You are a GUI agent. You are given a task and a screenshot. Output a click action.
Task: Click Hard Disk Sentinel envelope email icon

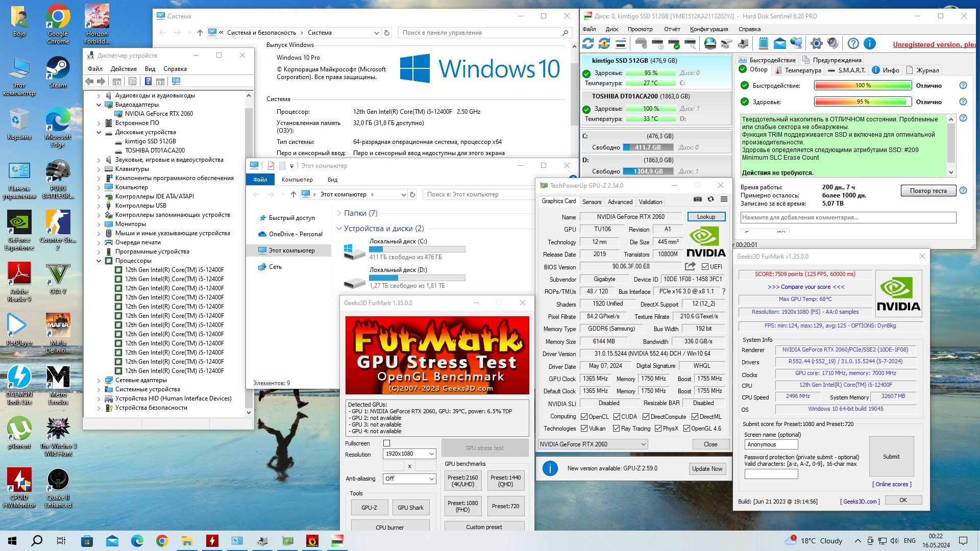pos(780,43)
